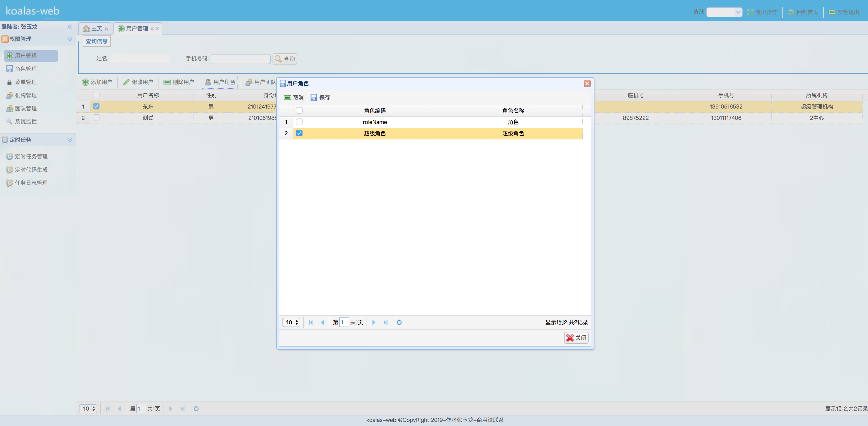
Task: Click the 用户团队 toolbar button
Action: [x=260, y=82]
